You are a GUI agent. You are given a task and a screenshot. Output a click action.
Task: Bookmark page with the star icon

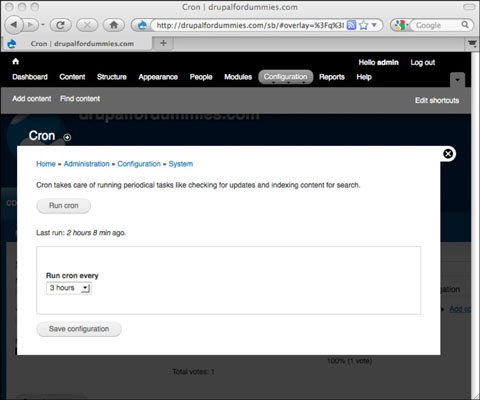coord(363,25)
